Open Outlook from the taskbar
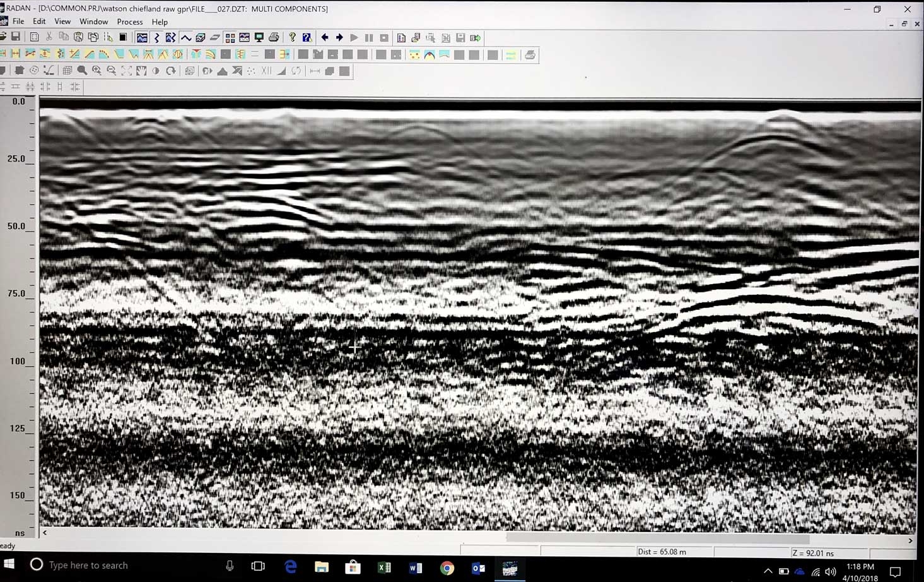 479,568
